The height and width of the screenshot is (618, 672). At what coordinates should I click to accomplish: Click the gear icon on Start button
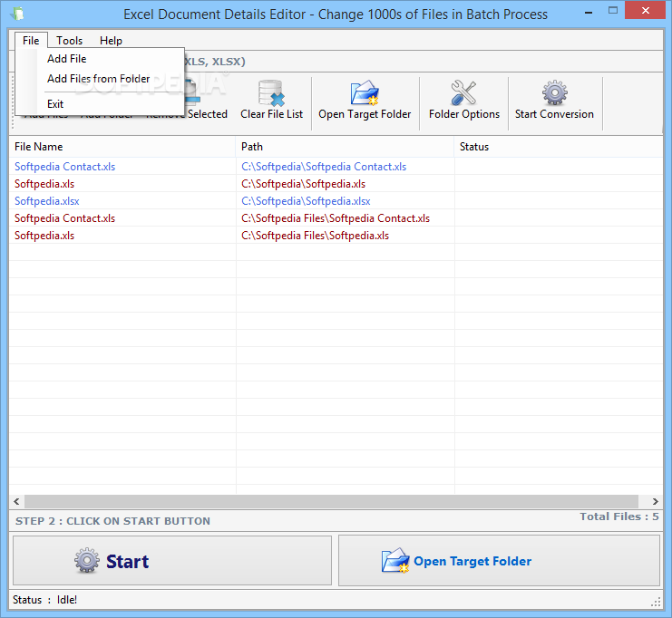click(x=87, y=560)
